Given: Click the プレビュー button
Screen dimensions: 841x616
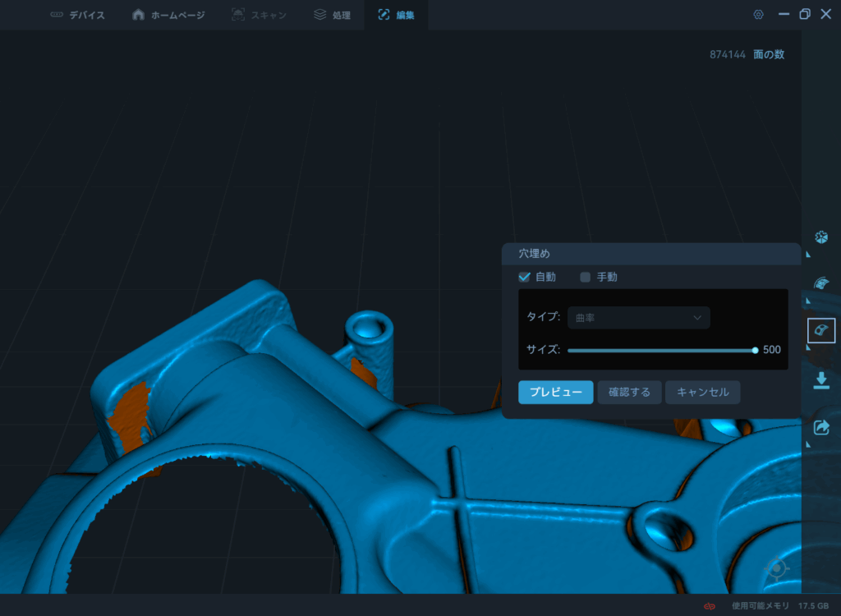Looking at the screenshot, I should (x=556, y=393).
